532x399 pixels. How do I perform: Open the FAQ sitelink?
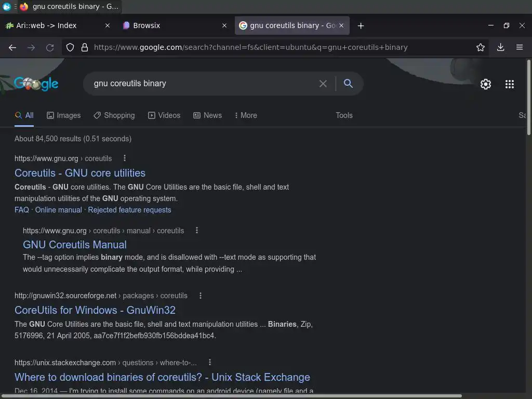pos(22,210)
